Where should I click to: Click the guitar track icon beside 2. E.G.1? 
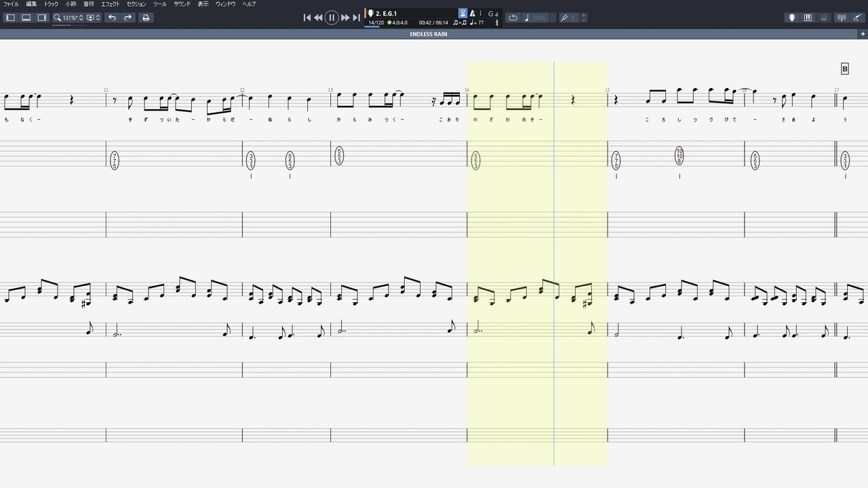point(371,14)
